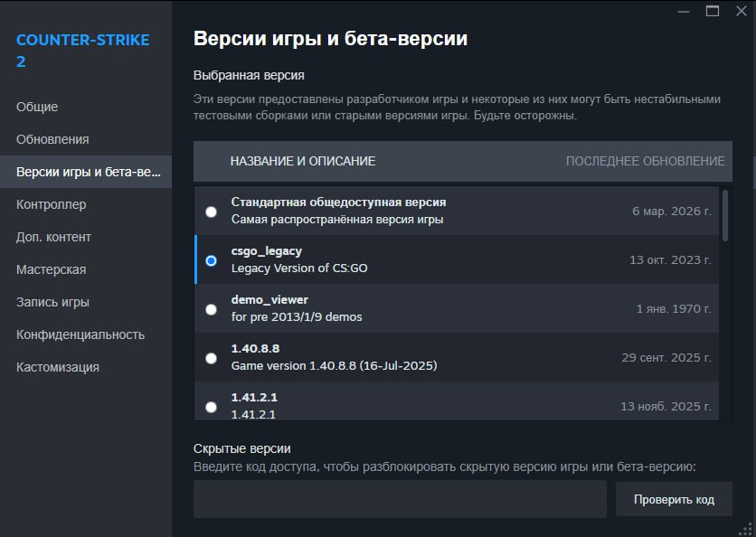Screen dimensions: 756x537
Task: Click the hidden version access code field
Action: click(400, 498)
